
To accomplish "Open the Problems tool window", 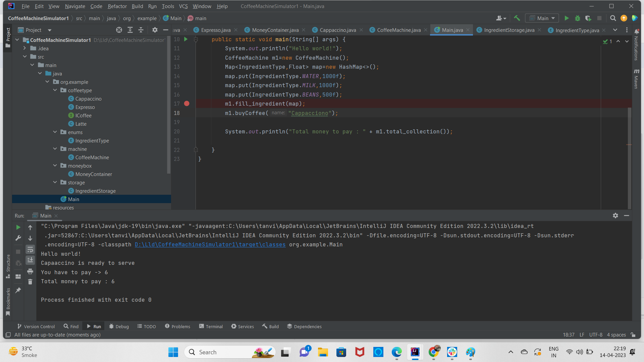I will tap(177, 326).
